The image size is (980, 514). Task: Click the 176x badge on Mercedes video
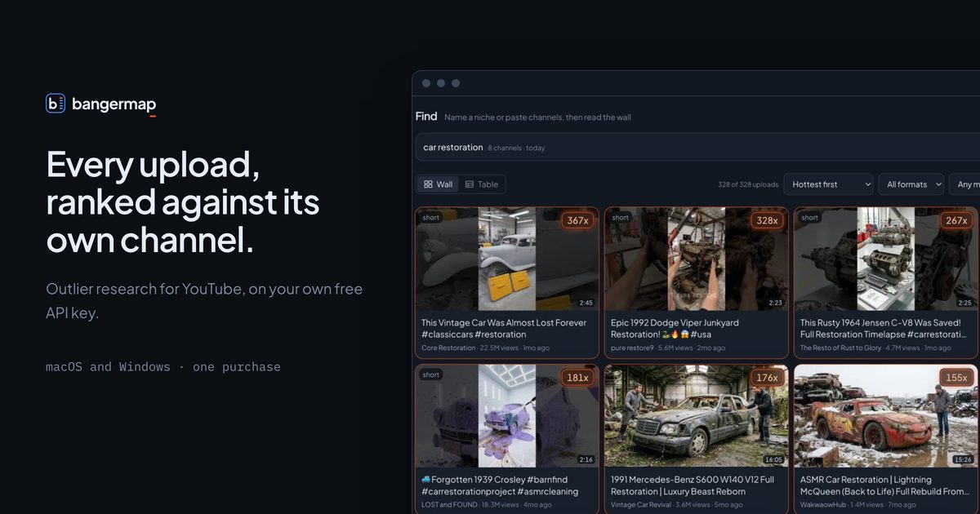pos(767,378)
